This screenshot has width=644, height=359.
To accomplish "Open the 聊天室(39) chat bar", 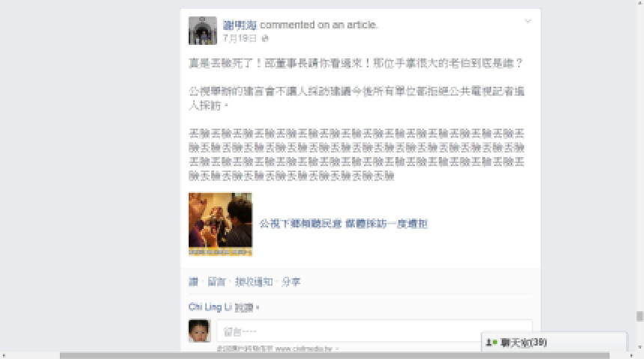I will point(553,343).
